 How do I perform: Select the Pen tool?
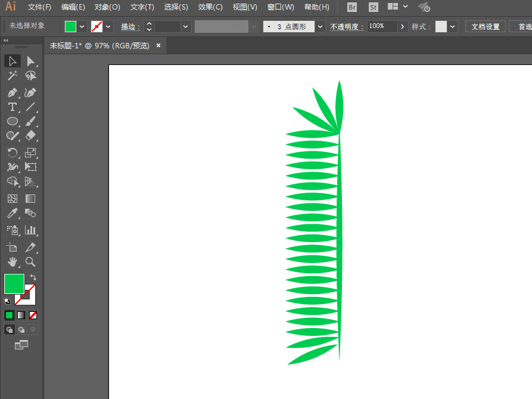pos(12,92)
